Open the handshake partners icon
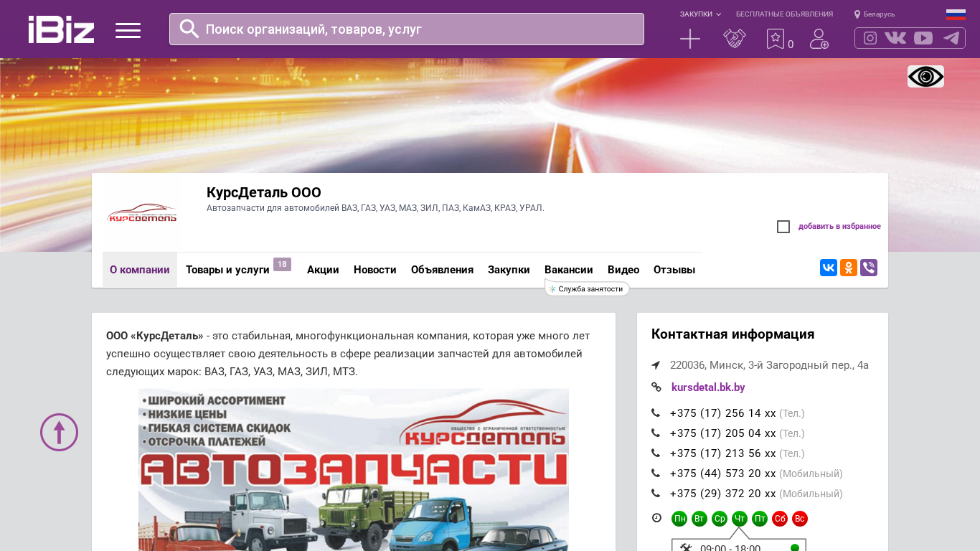Image resolution: width=980 pixels, height=551 pixels. point(735,39)
